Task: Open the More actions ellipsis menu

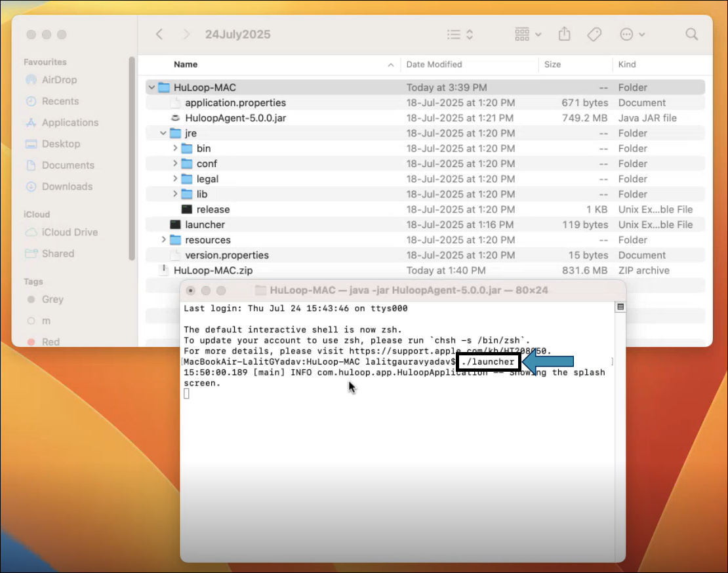Action: point(632,34)
